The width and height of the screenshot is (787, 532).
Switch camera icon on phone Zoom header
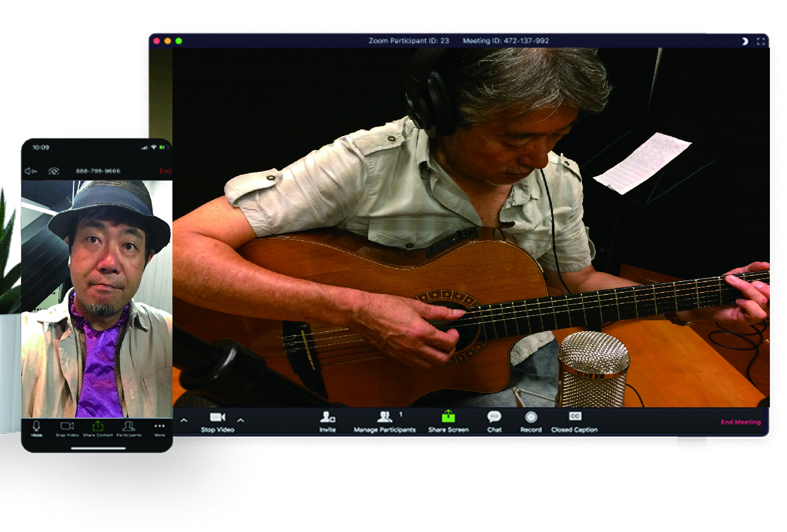pos(53,171)
